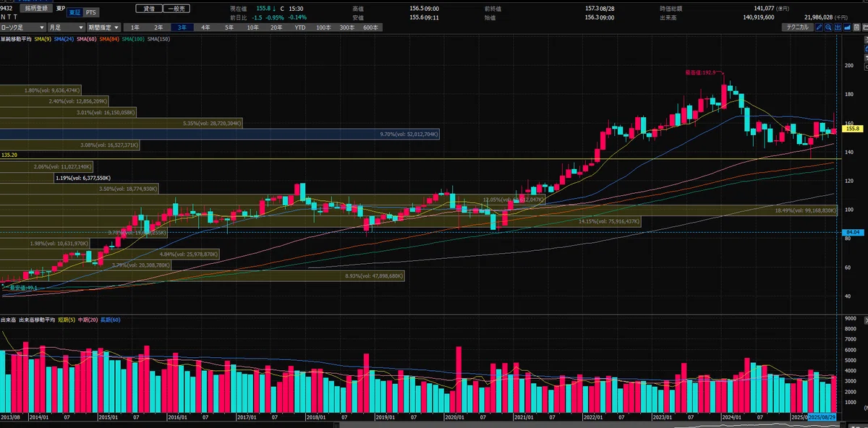Select the 5年 range tab
The height and width of the screenshot is (428, 868).
coord(229,27)
